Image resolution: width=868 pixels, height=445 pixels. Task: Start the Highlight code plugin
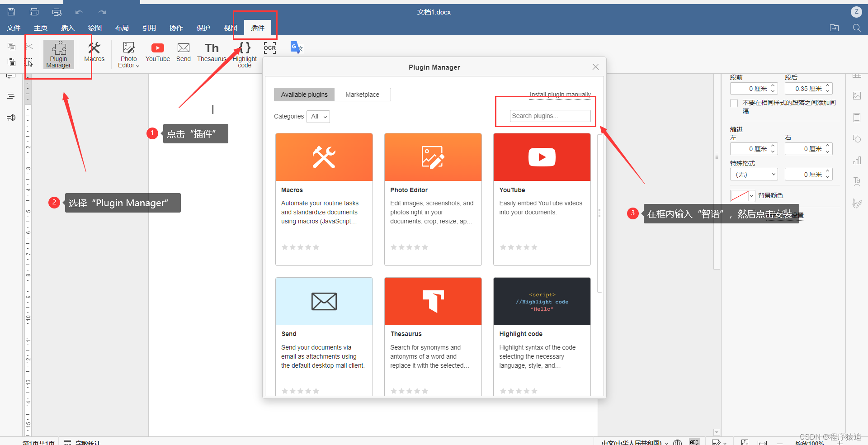point(245,55)
